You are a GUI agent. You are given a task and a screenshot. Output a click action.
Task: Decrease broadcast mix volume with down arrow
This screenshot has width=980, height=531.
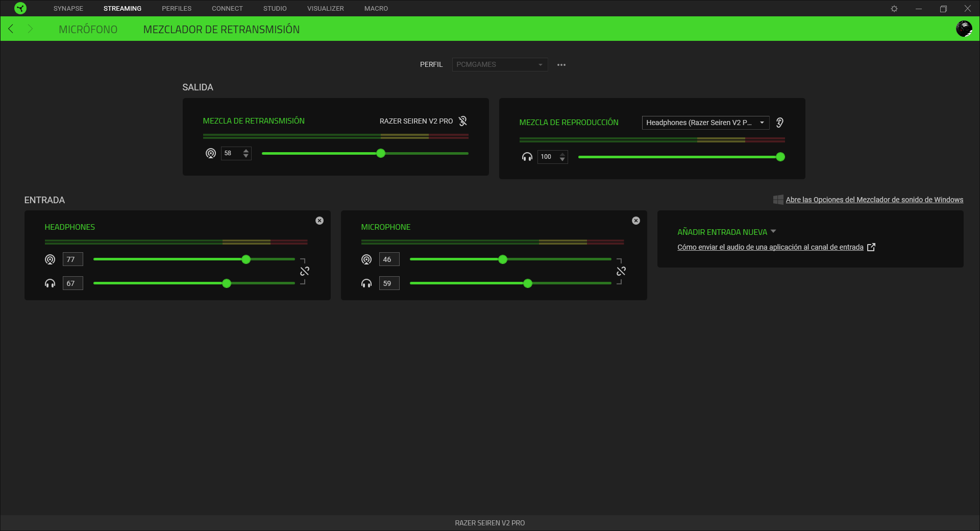[246, 156]
